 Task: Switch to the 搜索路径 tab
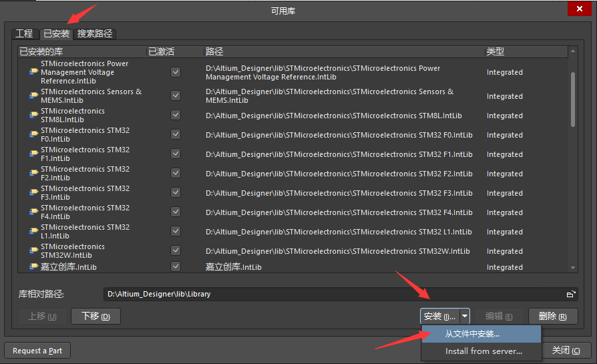(x=95, y=33)
